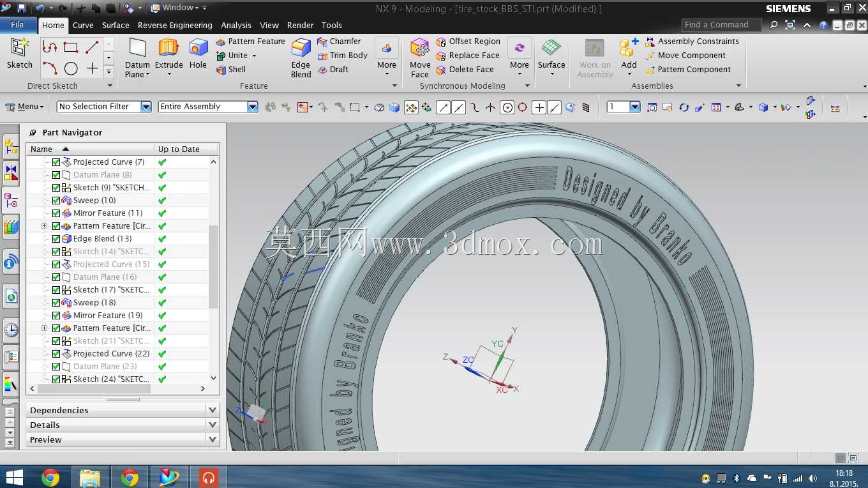Activate the Move Face tool
Image resolution: width=868 pixels, height=488 pixels.
pyautogui.click(x=420, y=57)
